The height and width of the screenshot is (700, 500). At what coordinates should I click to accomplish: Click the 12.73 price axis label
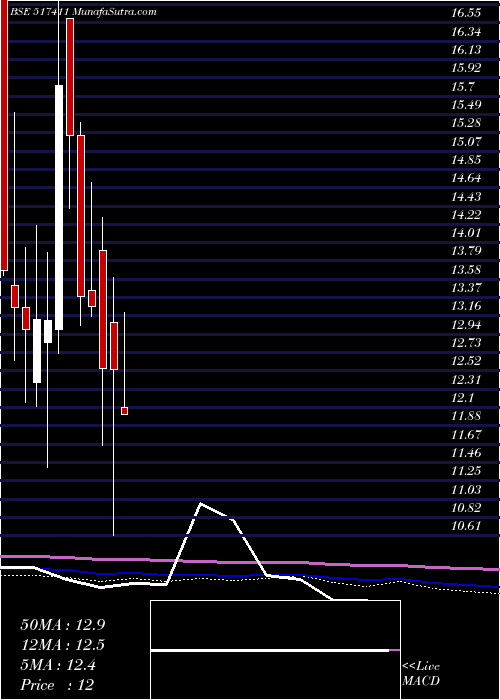click(x=466, y=343)
